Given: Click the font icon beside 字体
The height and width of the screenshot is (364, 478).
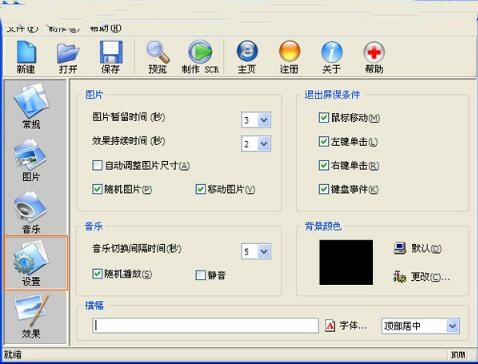Looking at the screenshot, I should click(x=330, y=326).
